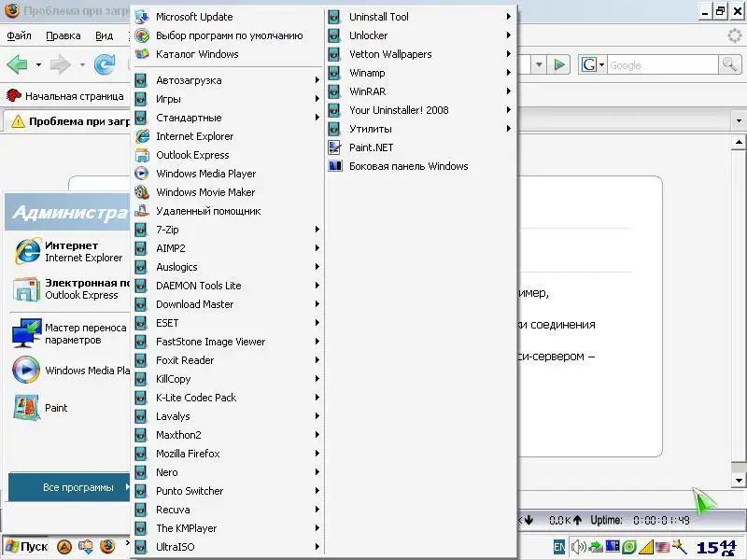Open Microsoft Update from programs menu
The height and width of the screenshot is (560, 747).
[x=228, y=17]
